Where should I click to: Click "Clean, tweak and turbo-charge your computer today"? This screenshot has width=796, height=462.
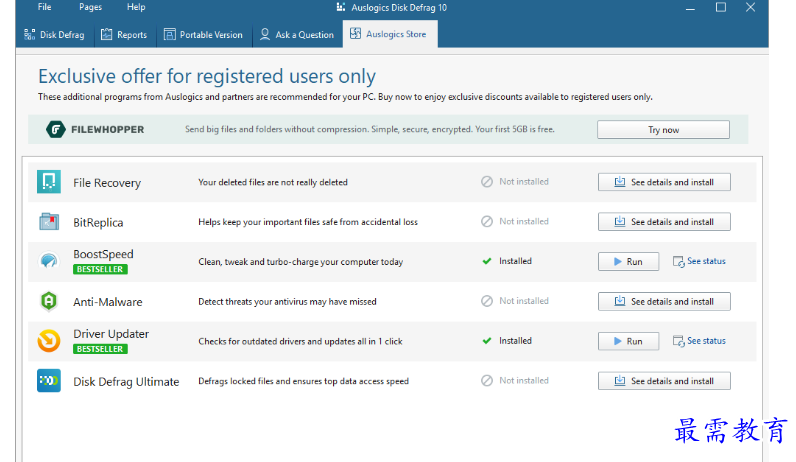[301, 262]
